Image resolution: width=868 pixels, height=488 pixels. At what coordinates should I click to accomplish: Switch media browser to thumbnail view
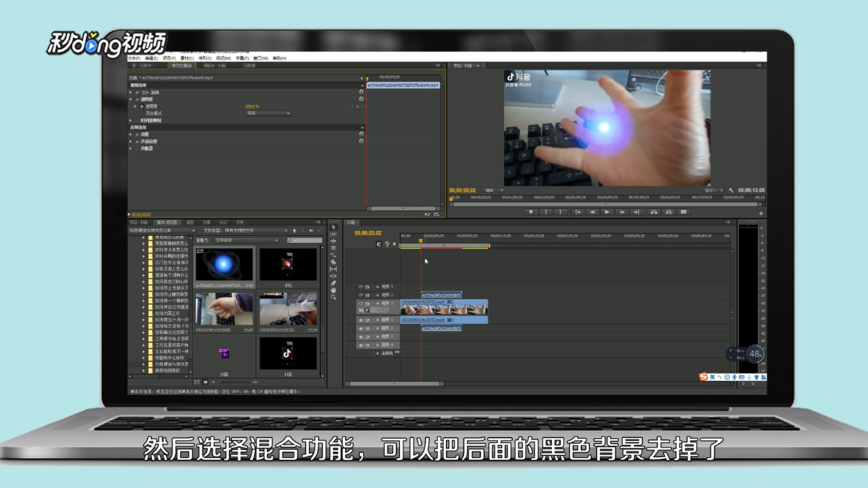tap(205, 382)
